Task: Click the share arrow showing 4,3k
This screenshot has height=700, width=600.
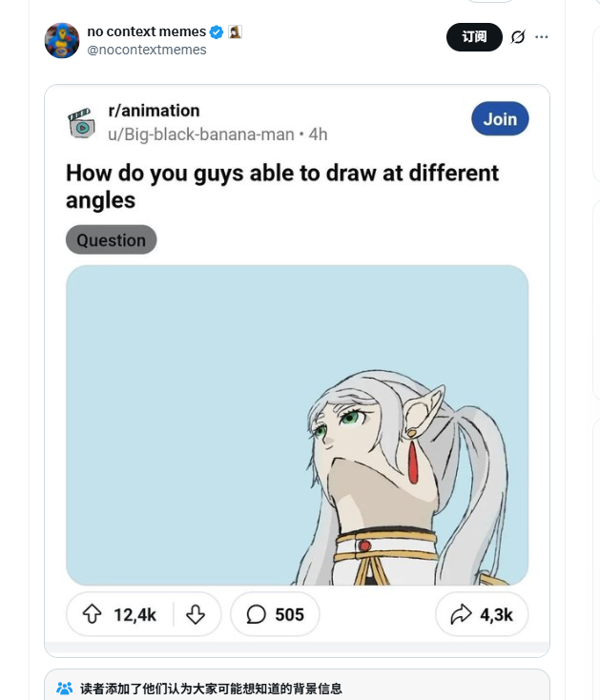Action: click(x=462, y=614)
